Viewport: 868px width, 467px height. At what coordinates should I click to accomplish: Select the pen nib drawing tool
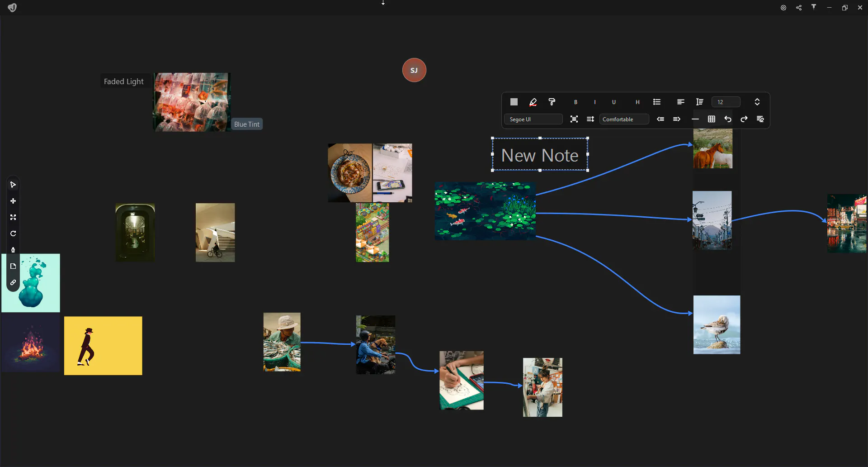click(x=13, y=250)
